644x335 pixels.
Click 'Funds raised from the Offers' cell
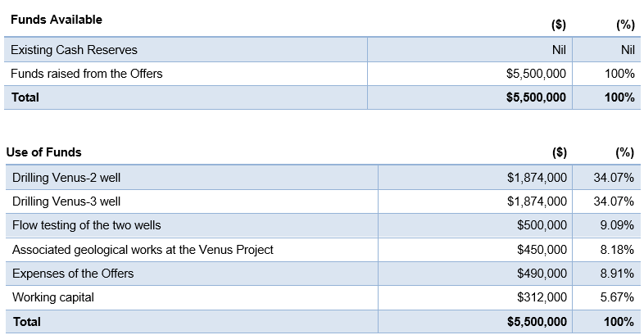tap(86, 74)
